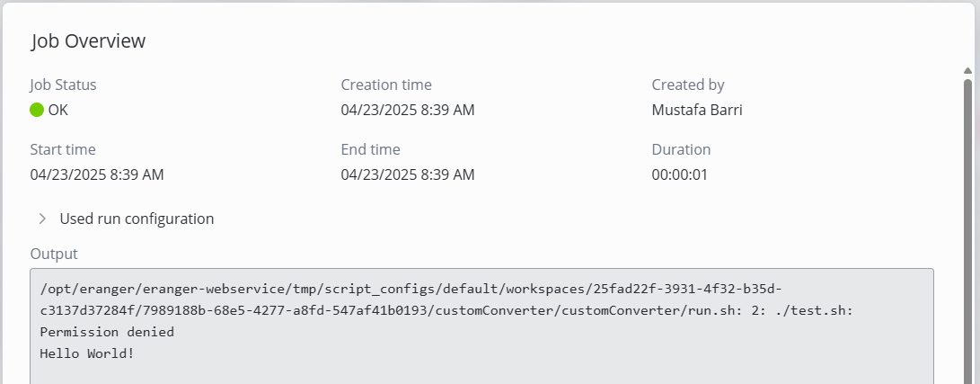Click the Start time value
Viewport: 980px width, 384px height.
click(x=97, y=174)
